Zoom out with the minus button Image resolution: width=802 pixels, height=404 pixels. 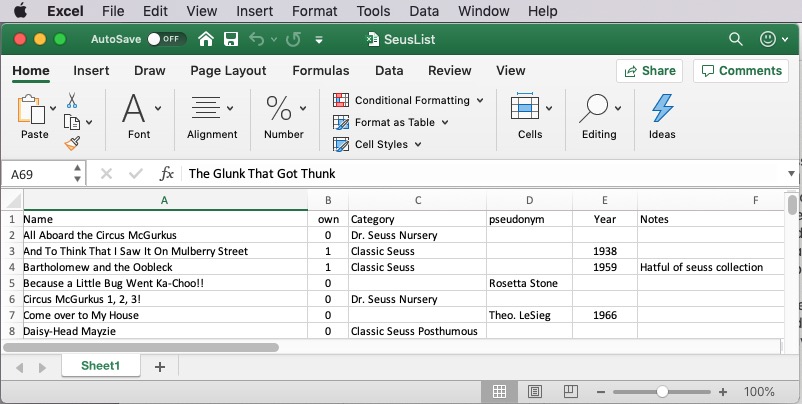(x=601, y=392)
